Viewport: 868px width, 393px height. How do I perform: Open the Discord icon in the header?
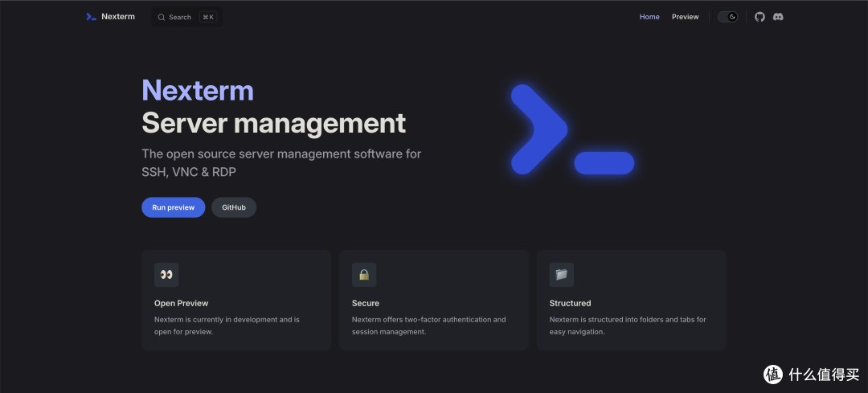pyautogui.click(x=778, y=17)
